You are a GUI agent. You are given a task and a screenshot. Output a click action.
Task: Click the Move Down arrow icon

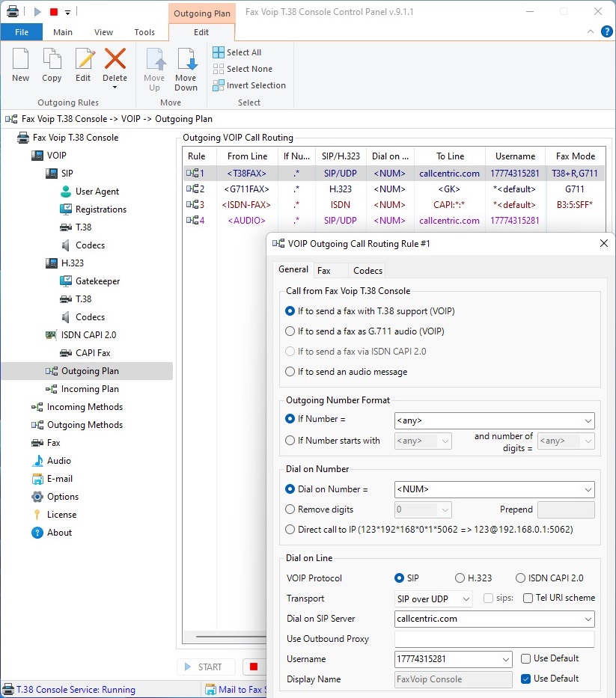pos(186,59)
